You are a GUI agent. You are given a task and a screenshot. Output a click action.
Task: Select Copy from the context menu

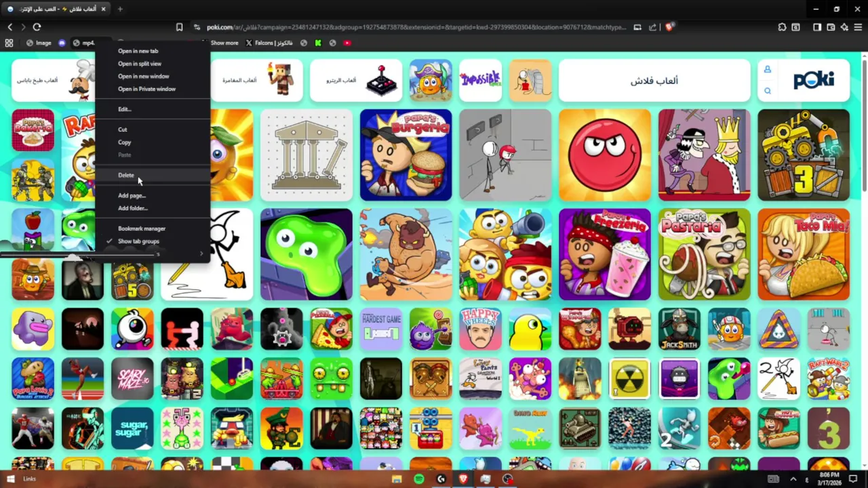pyautogui.click(x=153, y=142)
